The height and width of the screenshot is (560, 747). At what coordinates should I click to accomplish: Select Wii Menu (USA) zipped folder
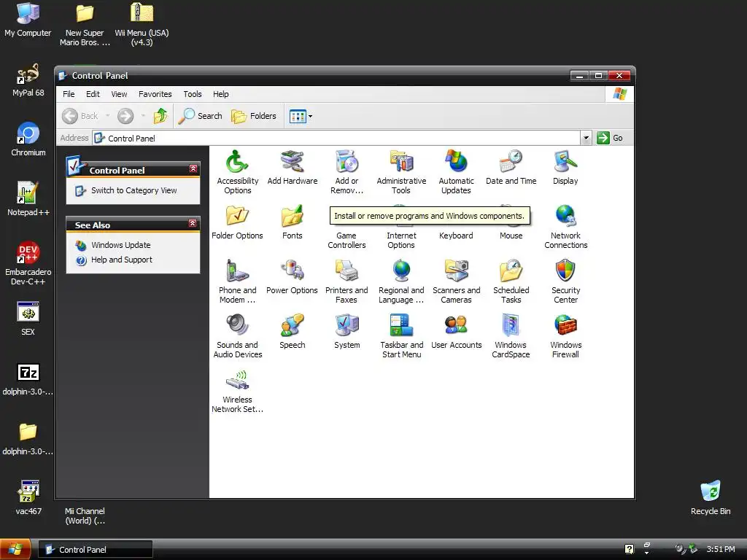coord(142,24)
